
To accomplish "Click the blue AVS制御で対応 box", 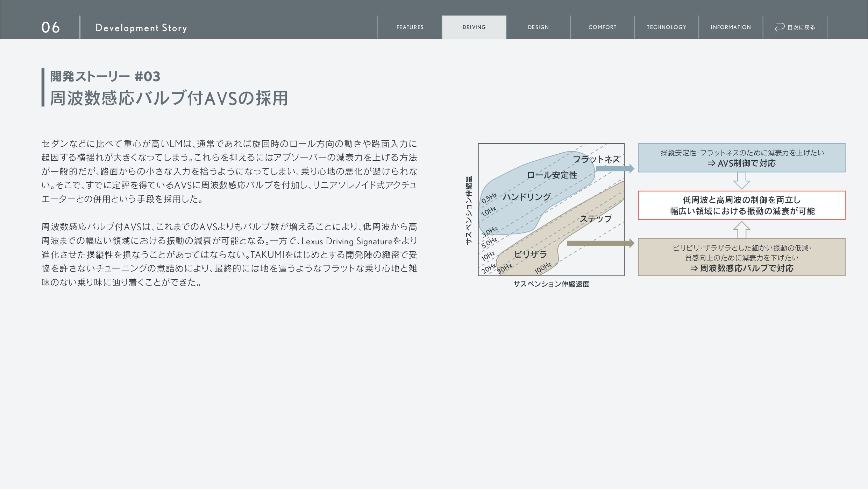I will (x=741, y=158).
